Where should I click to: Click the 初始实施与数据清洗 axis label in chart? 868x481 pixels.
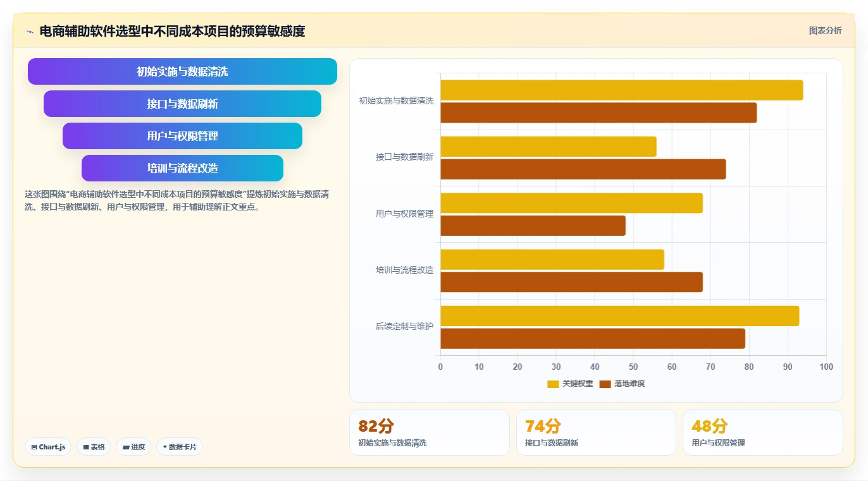[396, 101]
